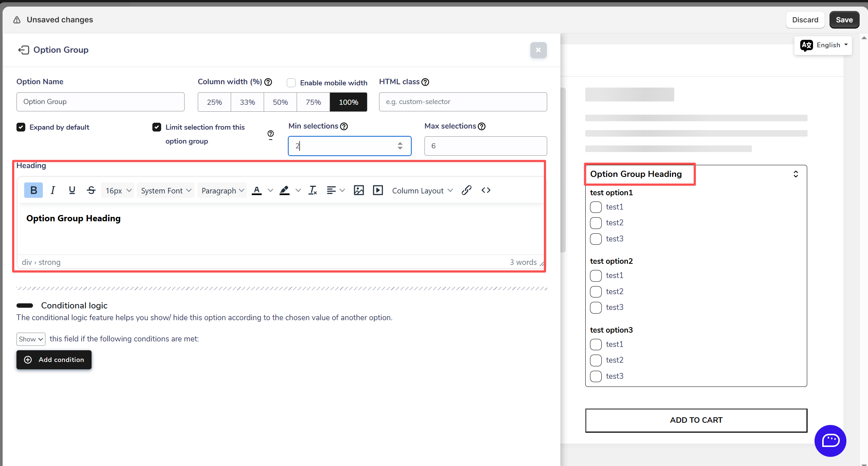Open the Column Layout dropdown
This screenshot has width=868, height=466.
point(422,191)
